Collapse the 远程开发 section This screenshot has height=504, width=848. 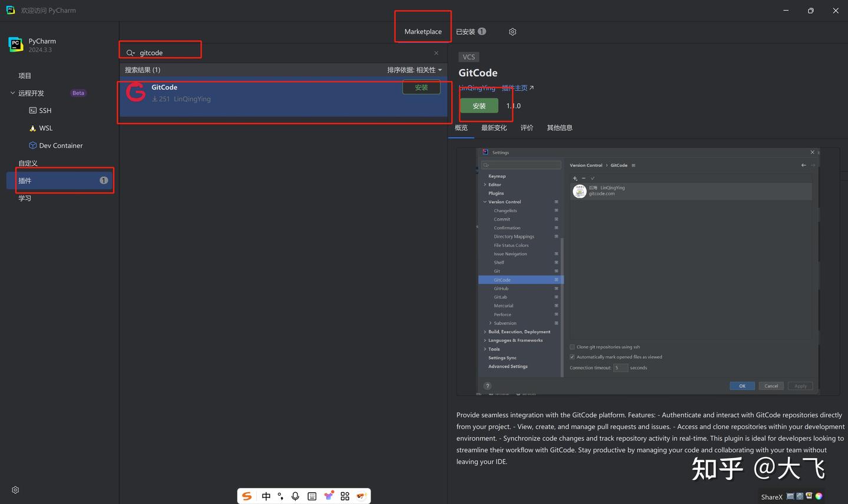click(13, 92)
